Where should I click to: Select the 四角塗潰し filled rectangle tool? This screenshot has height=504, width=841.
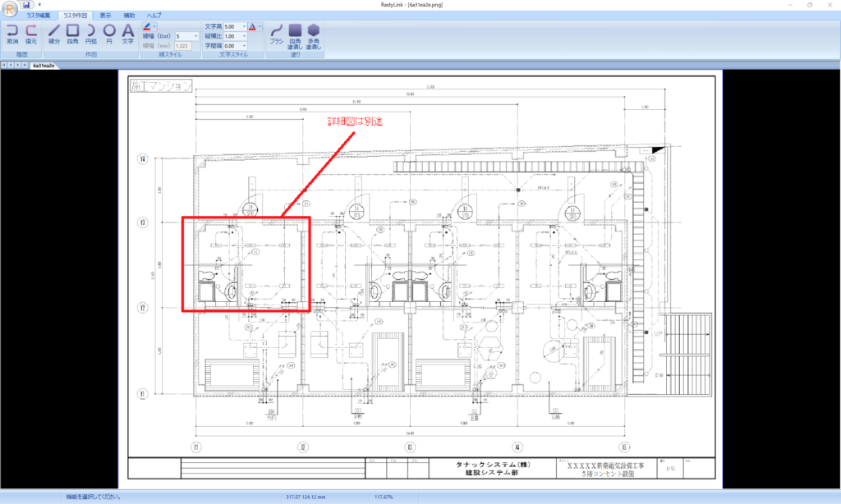point(295,36)
